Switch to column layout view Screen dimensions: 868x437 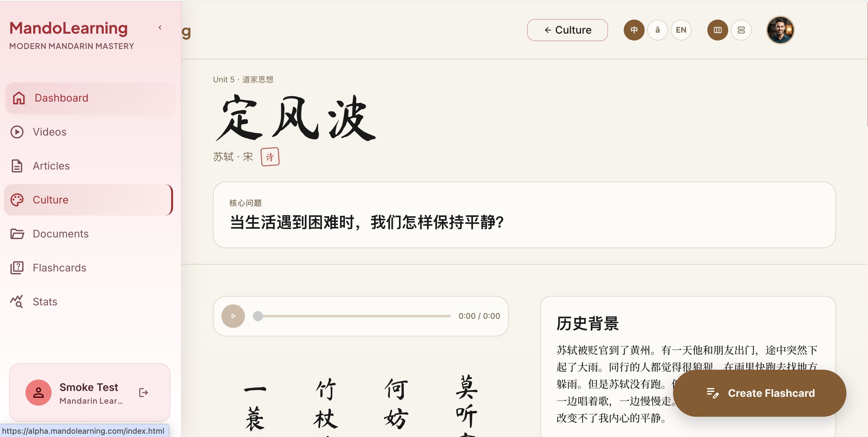[x=717, y=30]
